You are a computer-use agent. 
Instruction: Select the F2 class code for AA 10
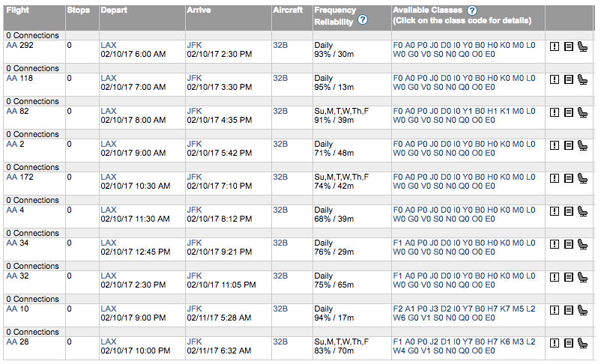pyautogui.click(x=398, y=309)
